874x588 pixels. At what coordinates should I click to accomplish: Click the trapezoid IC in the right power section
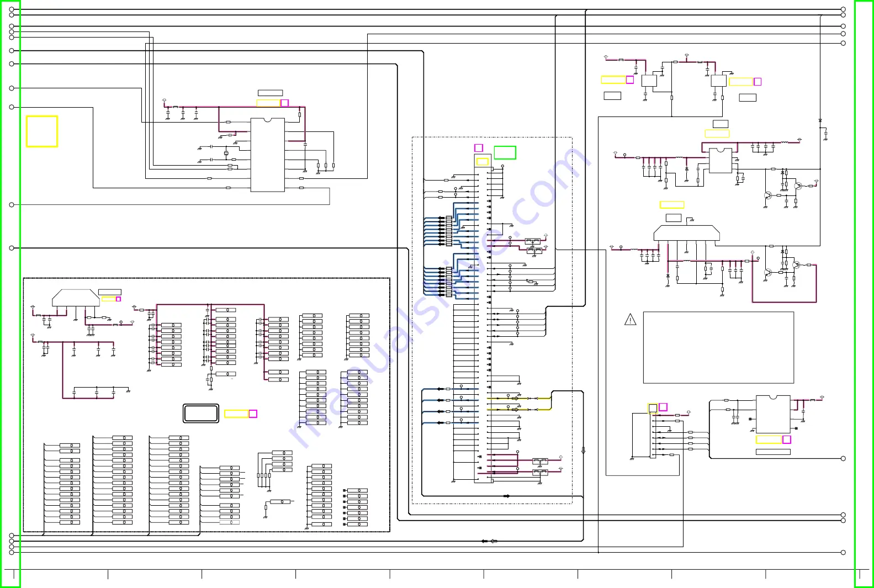pos(686,234)
